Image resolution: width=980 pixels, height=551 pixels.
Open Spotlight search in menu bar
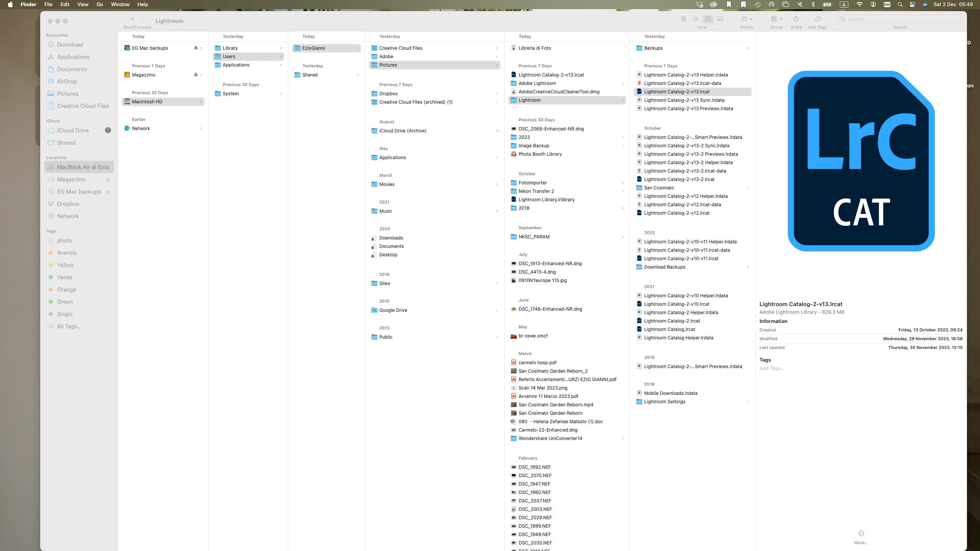(x=900, y=5)
